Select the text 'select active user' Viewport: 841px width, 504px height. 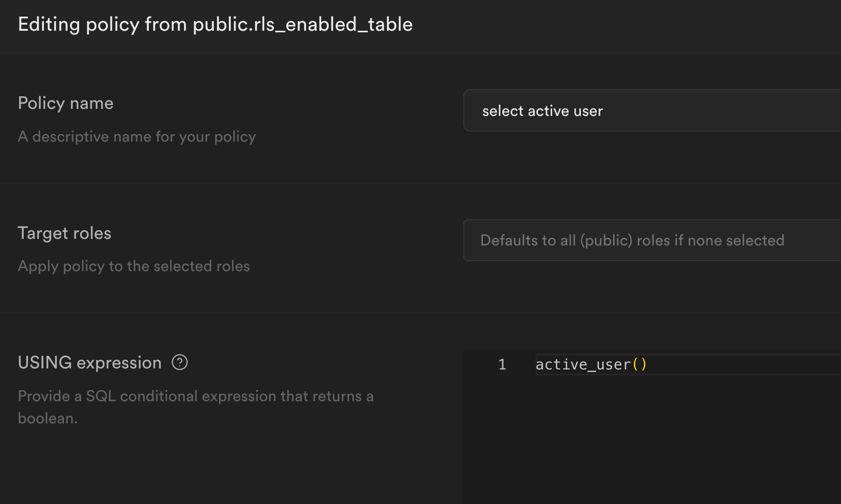(x=543, y=110)
